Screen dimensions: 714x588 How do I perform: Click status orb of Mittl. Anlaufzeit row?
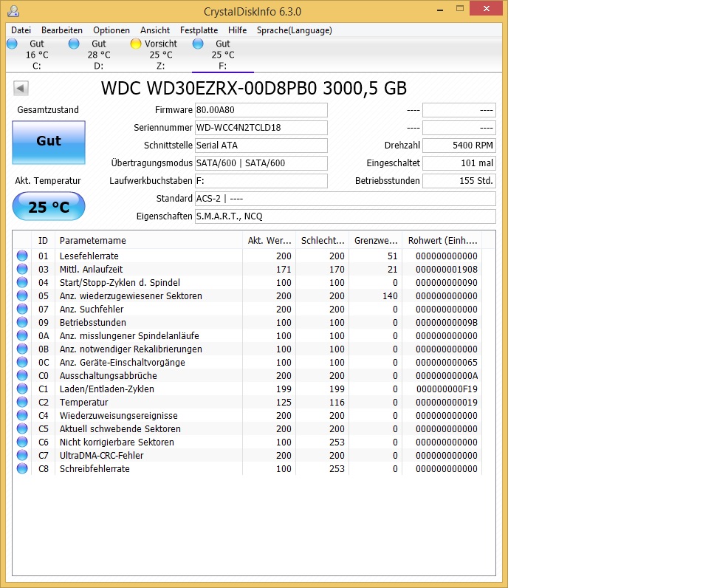(22, 269)
